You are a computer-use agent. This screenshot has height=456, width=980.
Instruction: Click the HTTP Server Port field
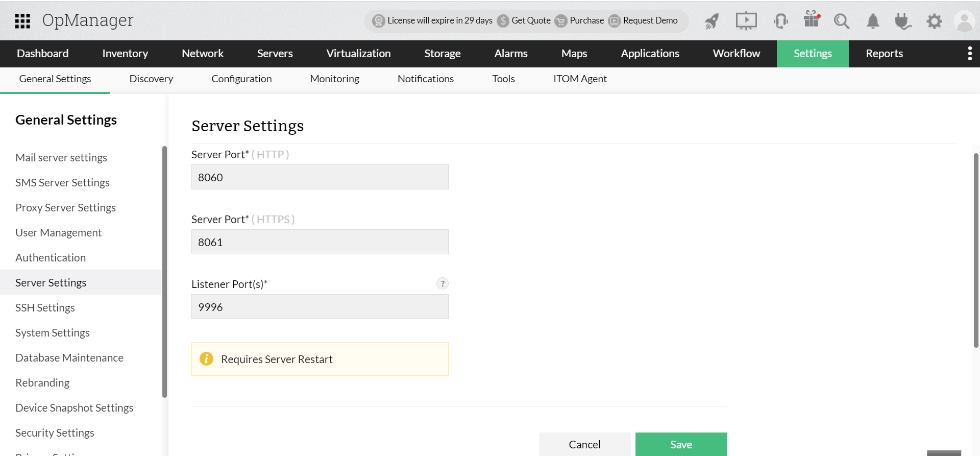point(320,177)
